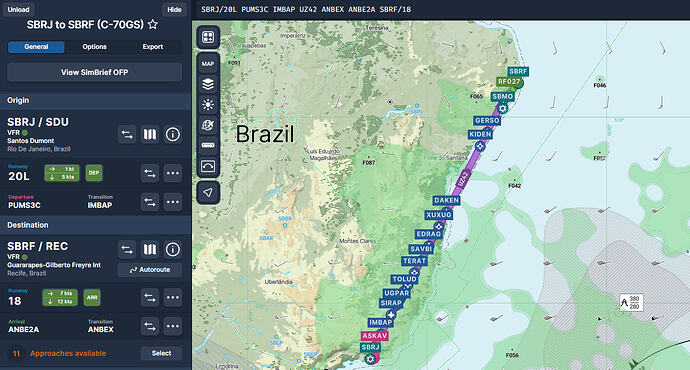Click the UGPAR waypoint label

click(396, 293)
